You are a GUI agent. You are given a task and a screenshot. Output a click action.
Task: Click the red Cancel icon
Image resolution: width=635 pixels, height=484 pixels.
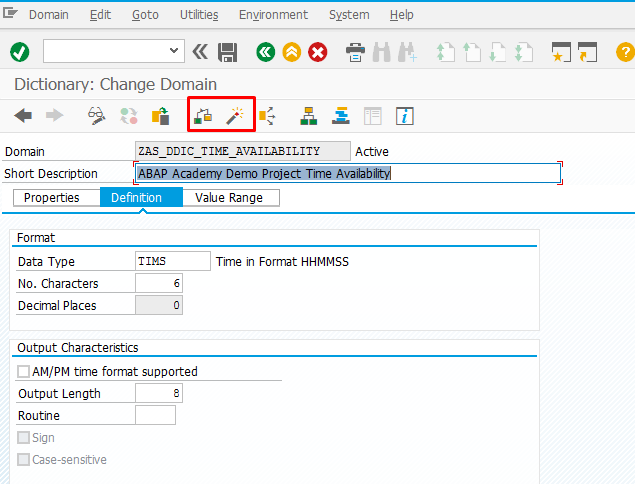[x=318, y=52]
